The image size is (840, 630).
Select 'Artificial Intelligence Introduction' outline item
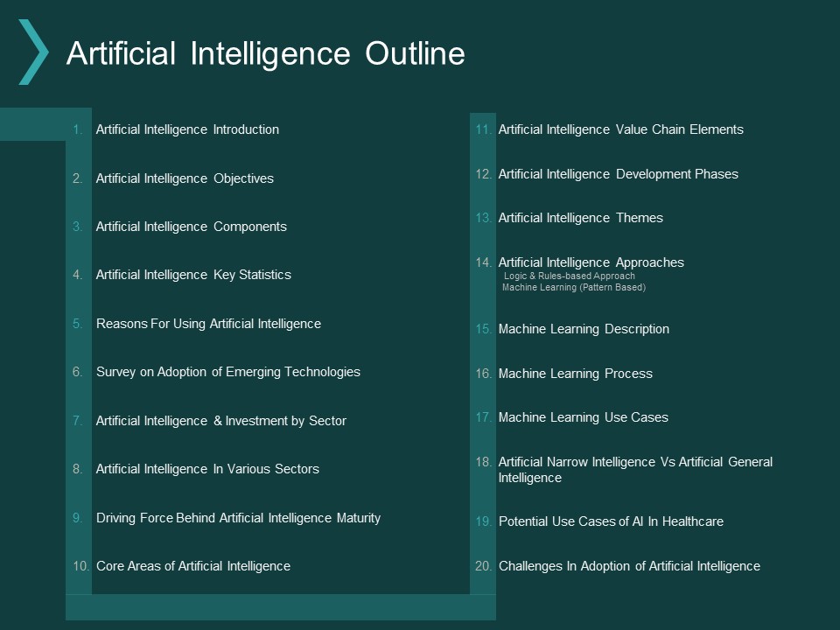click(x=187, y=129)
